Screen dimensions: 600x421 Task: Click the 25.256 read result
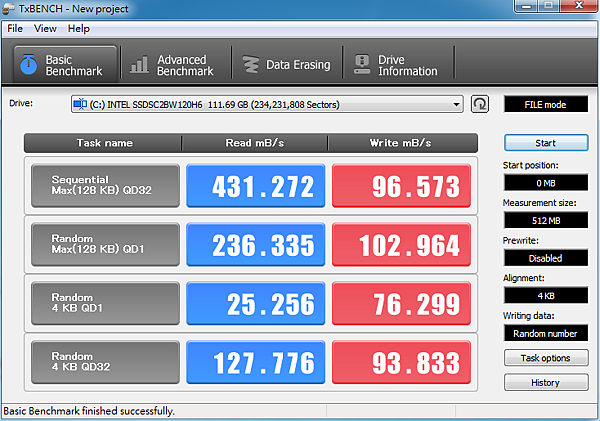coord(256,304)
